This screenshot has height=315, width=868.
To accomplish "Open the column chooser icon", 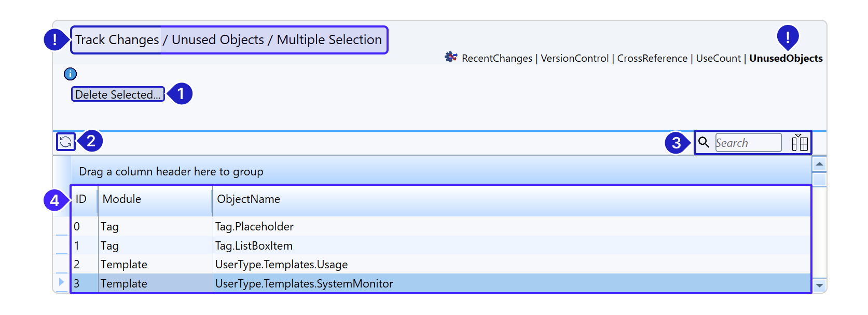I will (x=800, y=142).
